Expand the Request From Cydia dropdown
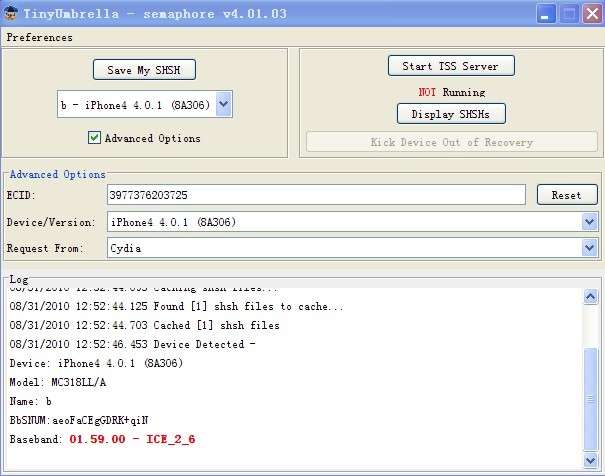 (589, 247)
